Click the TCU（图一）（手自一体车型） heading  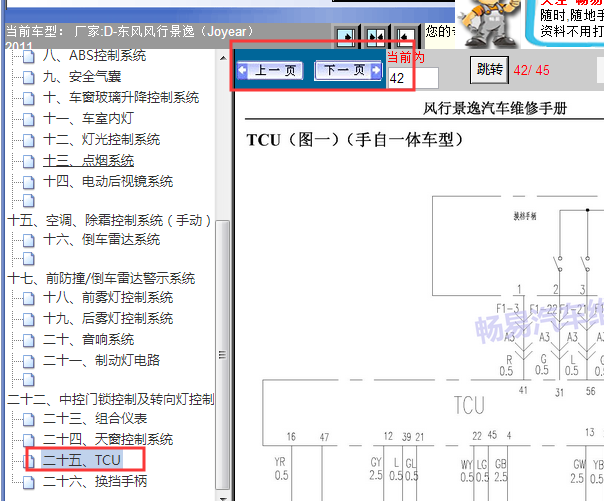click(x=355, y=140)
